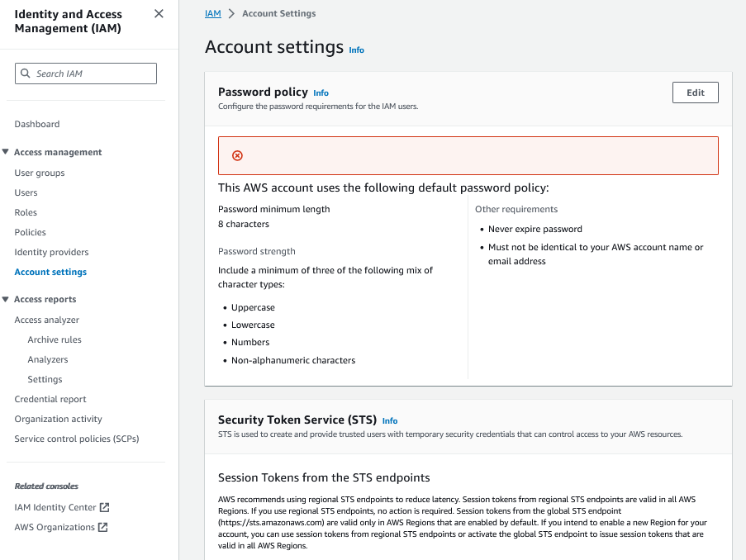Navigate to User groups
The image size is (746, 560).
(x=40, y=173)
